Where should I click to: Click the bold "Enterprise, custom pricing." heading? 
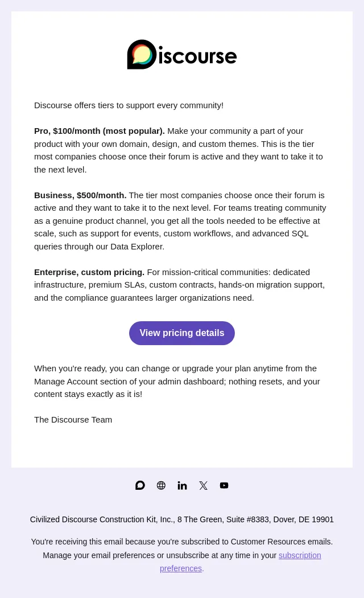point(89,272)
